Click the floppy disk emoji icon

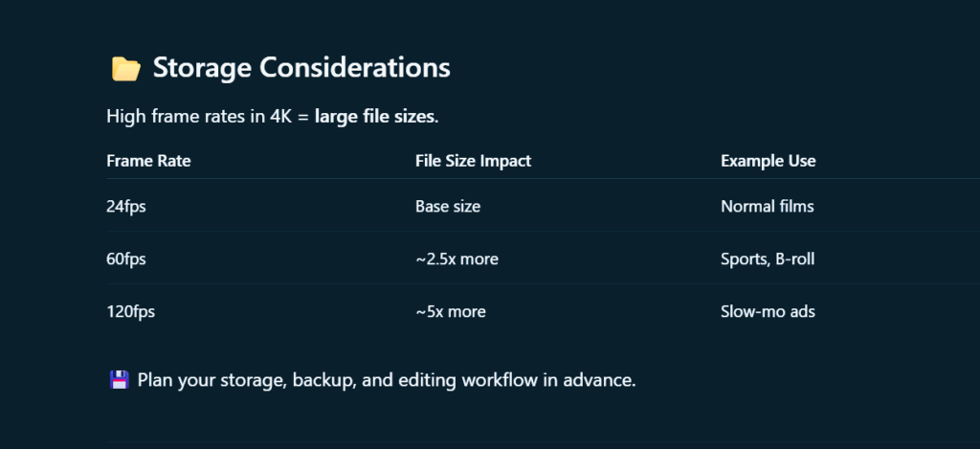119,379
